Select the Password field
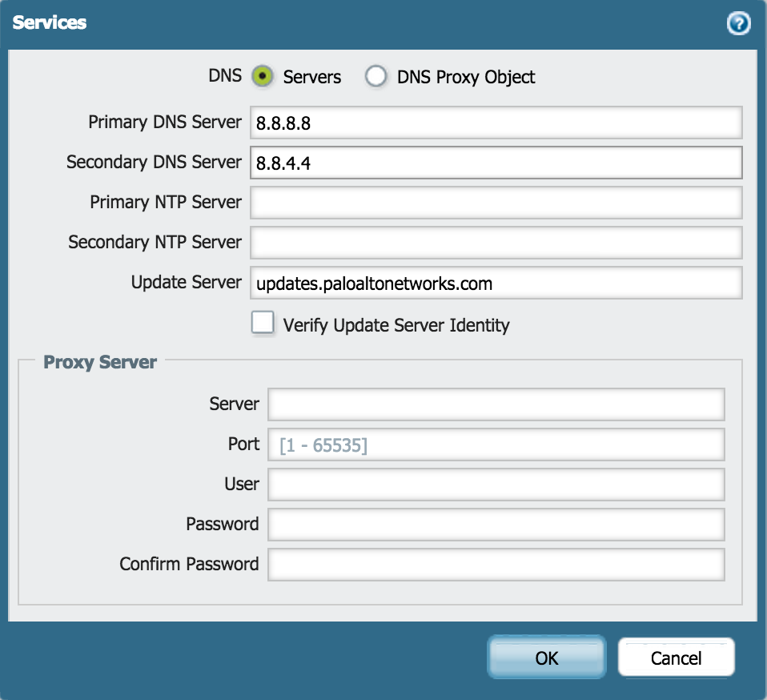The height and width of the screenshot is (700, 767). tap(496, 524)
